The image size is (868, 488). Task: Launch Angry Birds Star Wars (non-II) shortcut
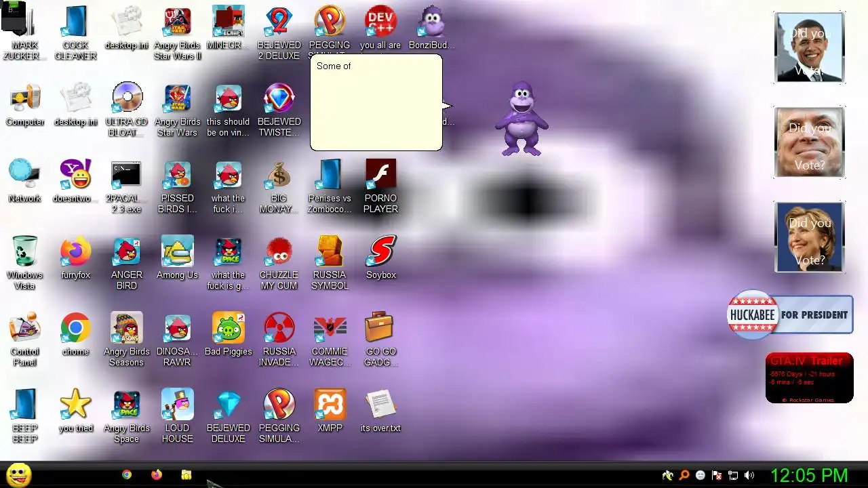[177, 110]
